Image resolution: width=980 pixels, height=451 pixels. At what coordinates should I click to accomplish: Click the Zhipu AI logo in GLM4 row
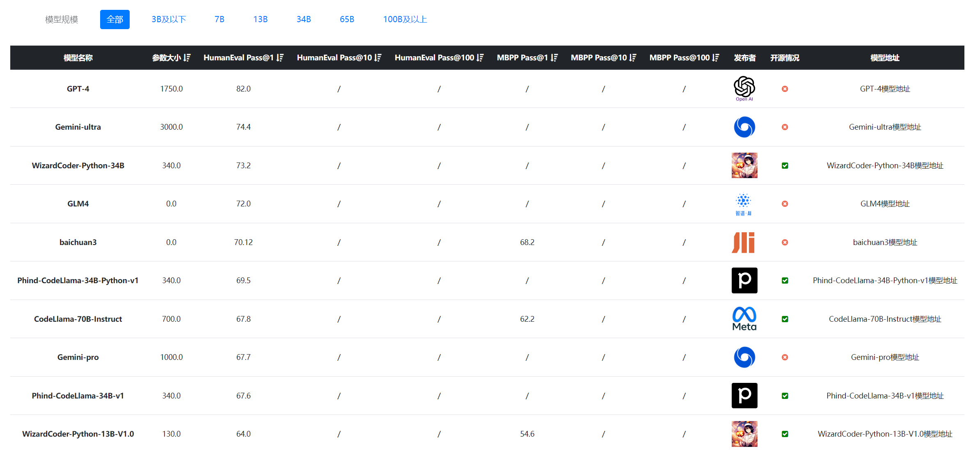pyautogui.click(x=743, y=204)
